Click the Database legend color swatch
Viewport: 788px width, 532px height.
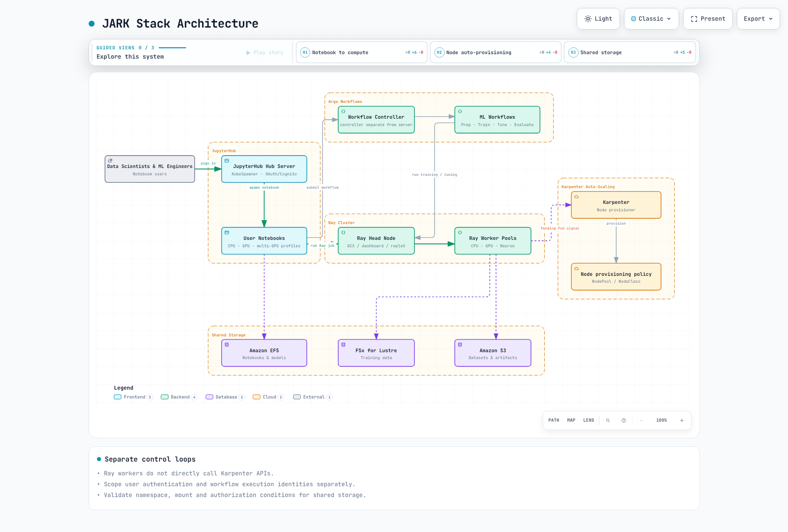click(209, 397)
